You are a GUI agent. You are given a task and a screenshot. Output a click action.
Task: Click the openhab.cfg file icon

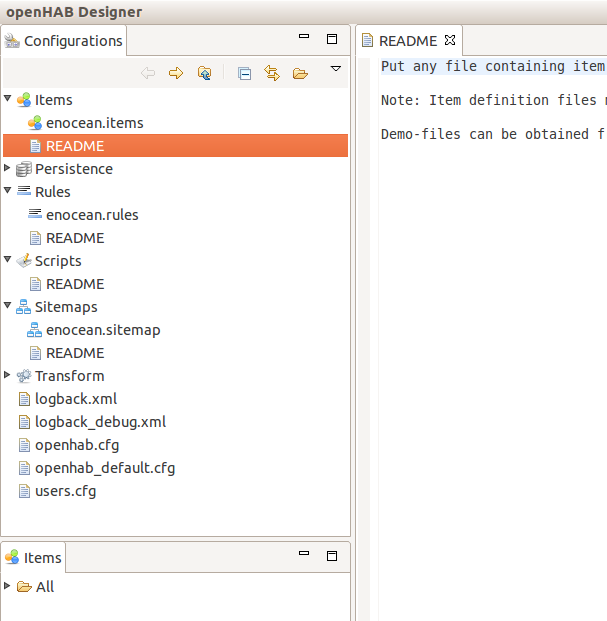24,445
